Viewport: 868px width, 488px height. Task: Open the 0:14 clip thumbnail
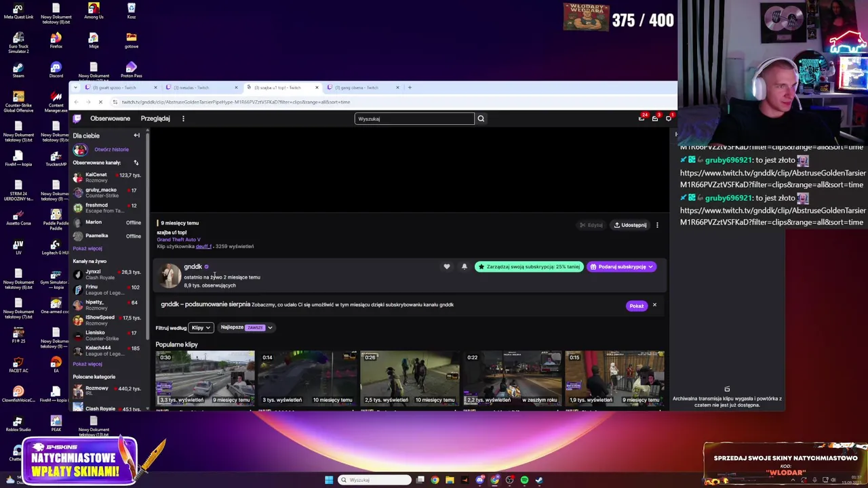307,378
